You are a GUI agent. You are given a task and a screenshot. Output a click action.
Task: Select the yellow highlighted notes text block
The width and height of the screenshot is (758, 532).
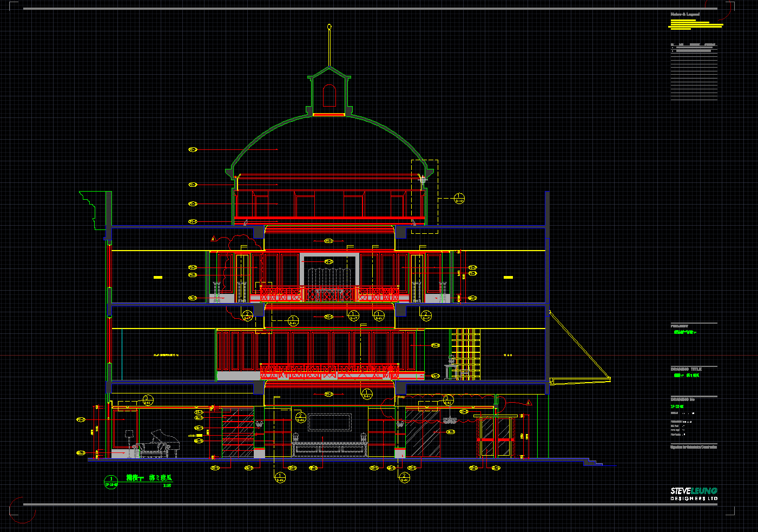coord(695,24)
